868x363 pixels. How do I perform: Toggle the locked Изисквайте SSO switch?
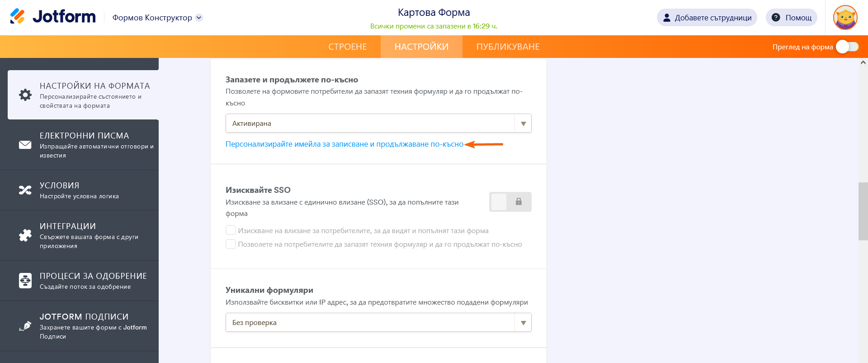[x=510, y=202]
